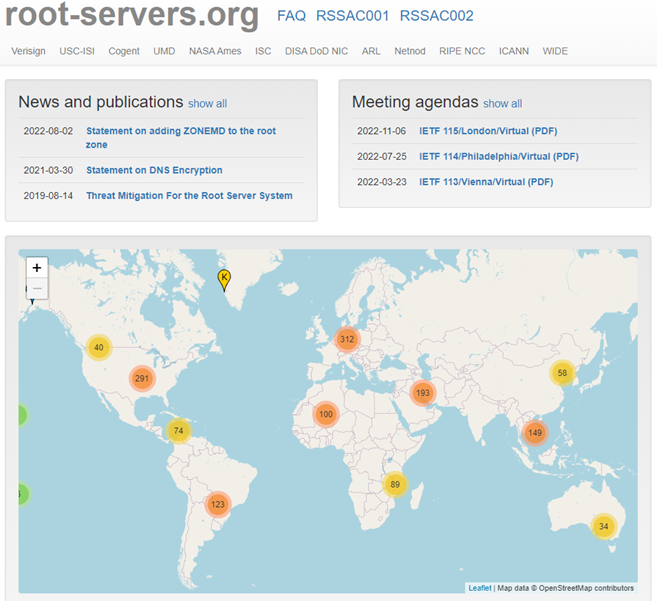Screen dimensions: 657x601
Task: Show all News and publications
Action: tap(207, 104)
